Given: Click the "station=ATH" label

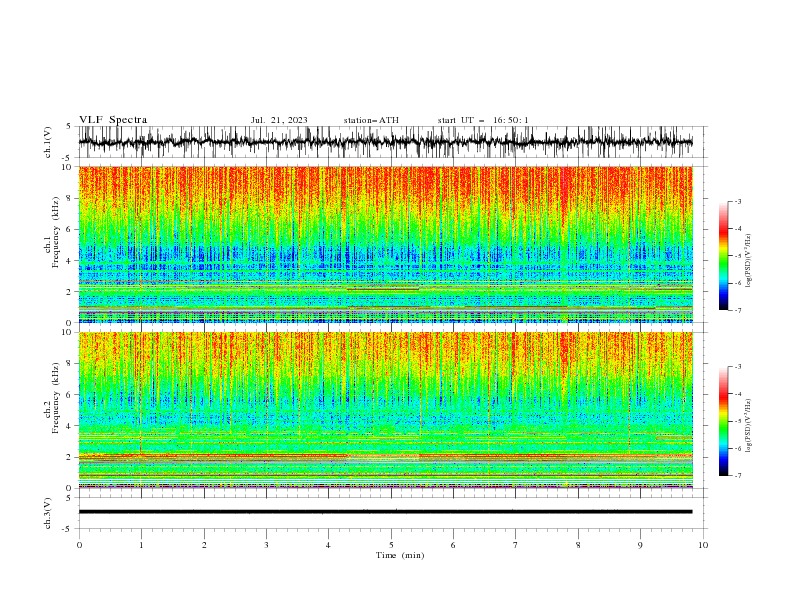Looking at the screenshot, I should 371,120.
